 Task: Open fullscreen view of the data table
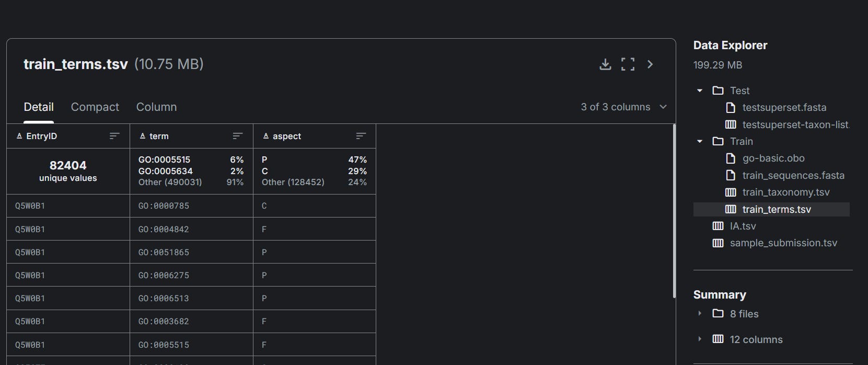(628, 64)
